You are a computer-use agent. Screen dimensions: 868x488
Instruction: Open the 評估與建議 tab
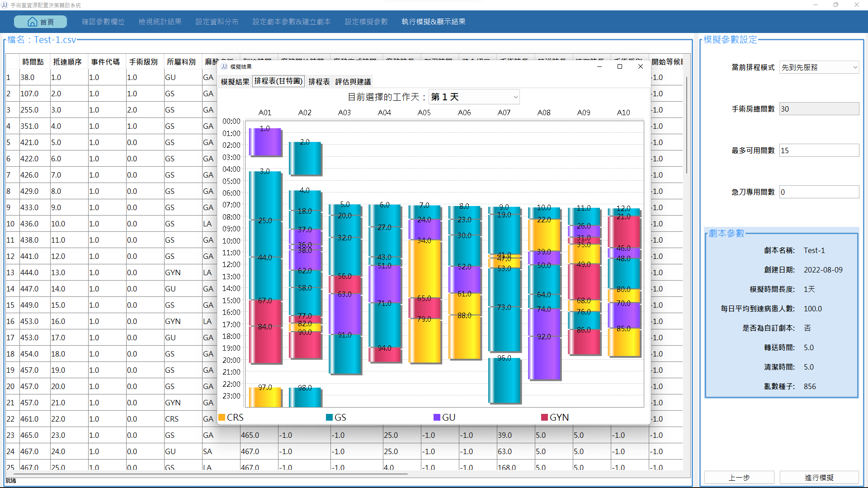point(353,82)
